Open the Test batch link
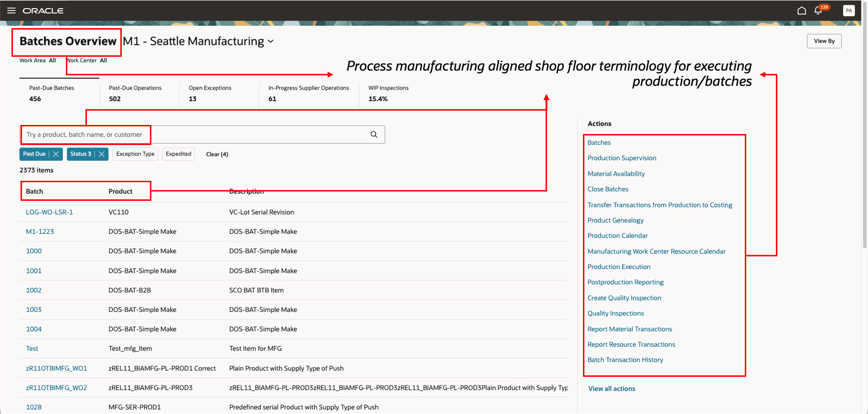 [32, 349]
